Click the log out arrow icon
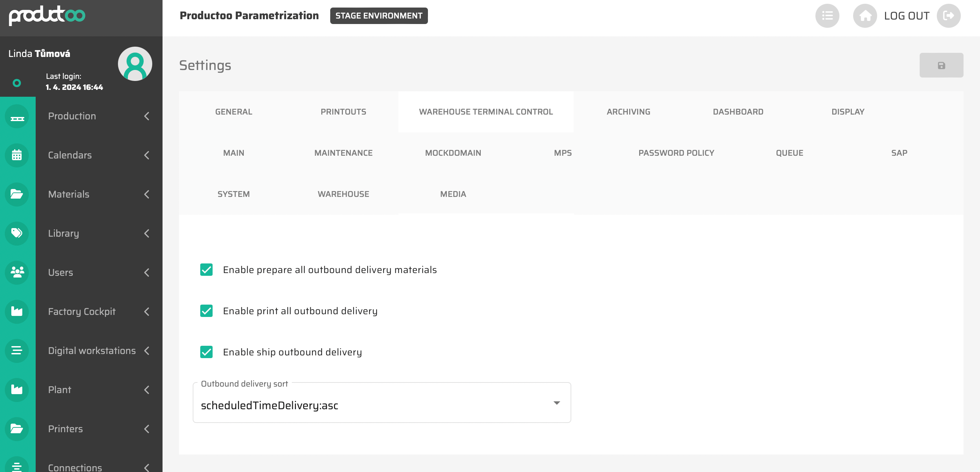 (x=948, y=16)
